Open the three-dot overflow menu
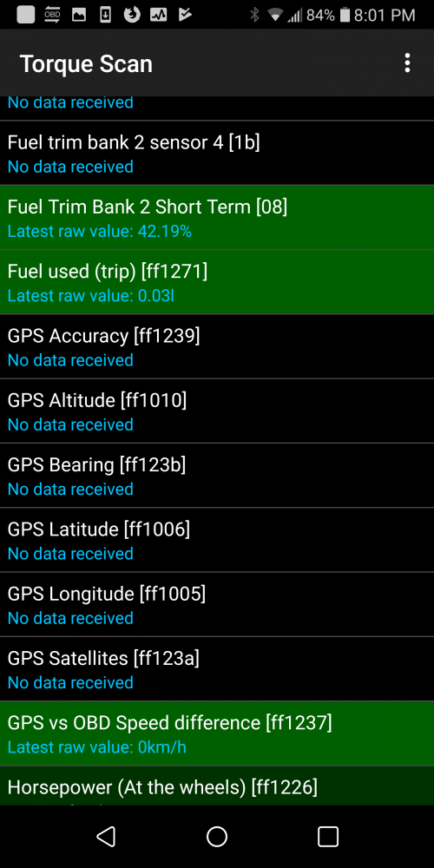The height and width of the screenshot is (868, 434). click(407, 63)
